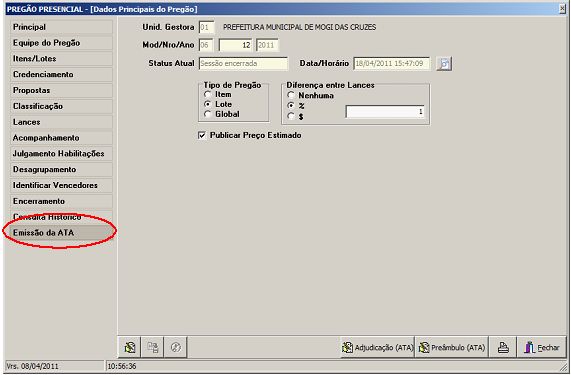Image resolution: width=571 pixels, height=375 pixels.
Task: Toggle Publicar Preço Estimado checkbox
Action: [x=202, y=135]
